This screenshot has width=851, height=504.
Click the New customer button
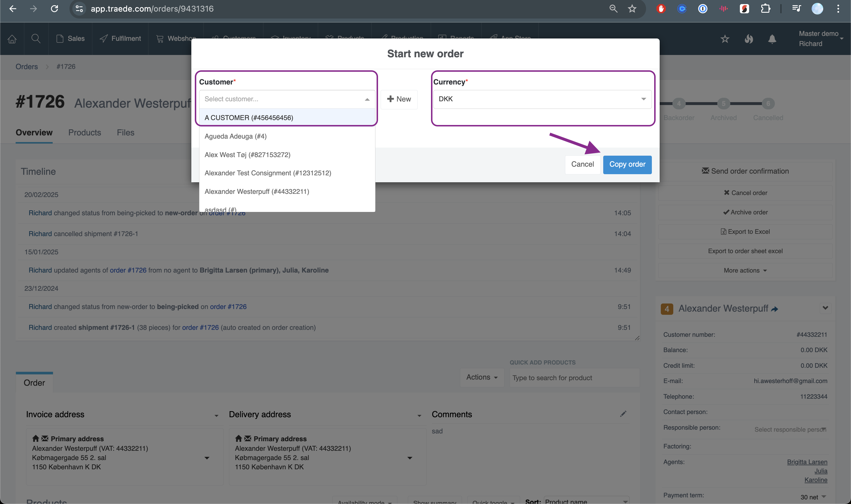click(399, 99)
